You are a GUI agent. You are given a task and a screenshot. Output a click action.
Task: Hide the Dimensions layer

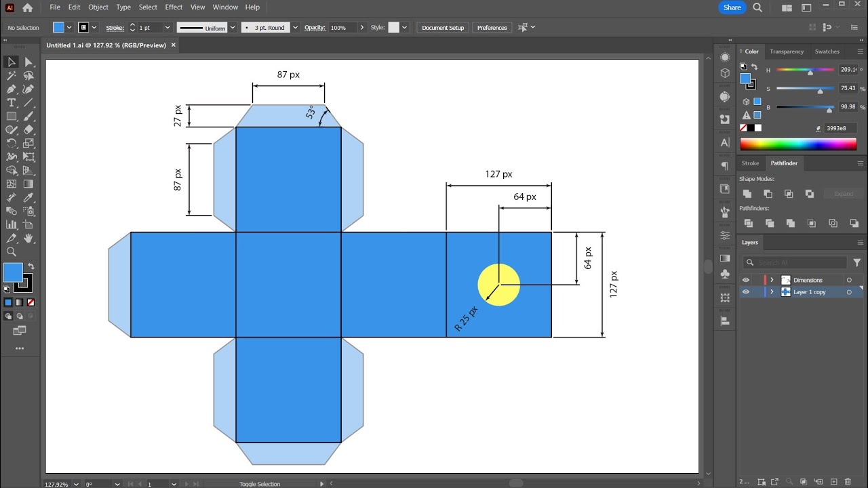[x=746, y=280]
